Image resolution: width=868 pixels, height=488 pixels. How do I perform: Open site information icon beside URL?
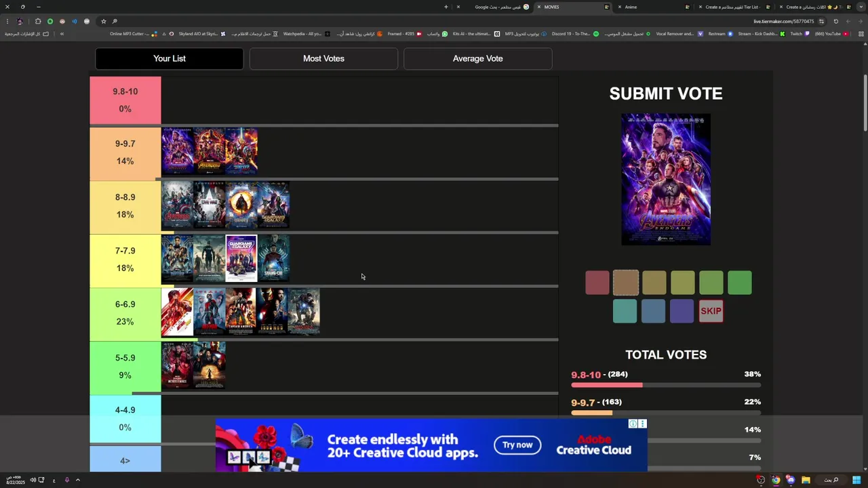tap(821, 21)
